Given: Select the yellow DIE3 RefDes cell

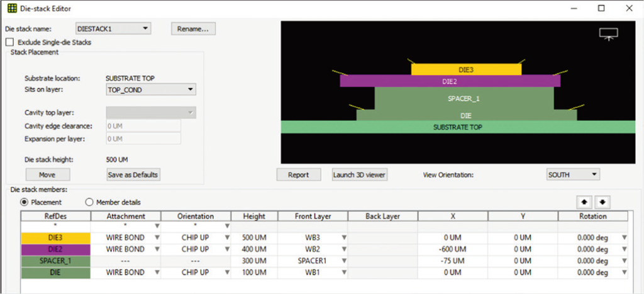Looking at the screenshot, I should click(x=55, y=238).
